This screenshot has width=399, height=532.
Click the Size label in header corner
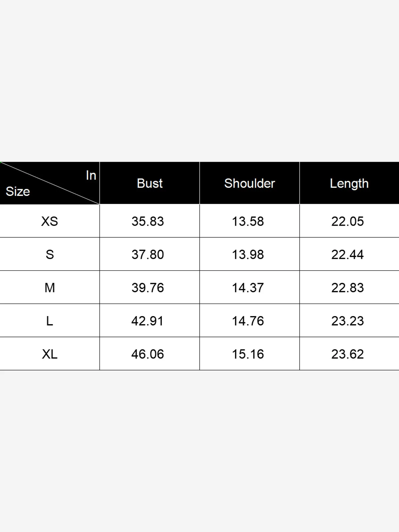(18, 192)
